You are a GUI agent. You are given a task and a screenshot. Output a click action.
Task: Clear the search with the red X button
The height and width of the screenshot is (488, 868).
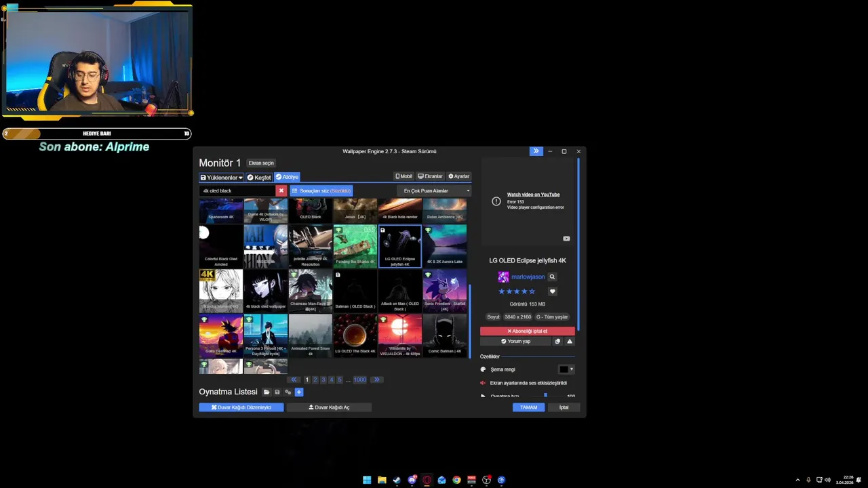point(281,191)
